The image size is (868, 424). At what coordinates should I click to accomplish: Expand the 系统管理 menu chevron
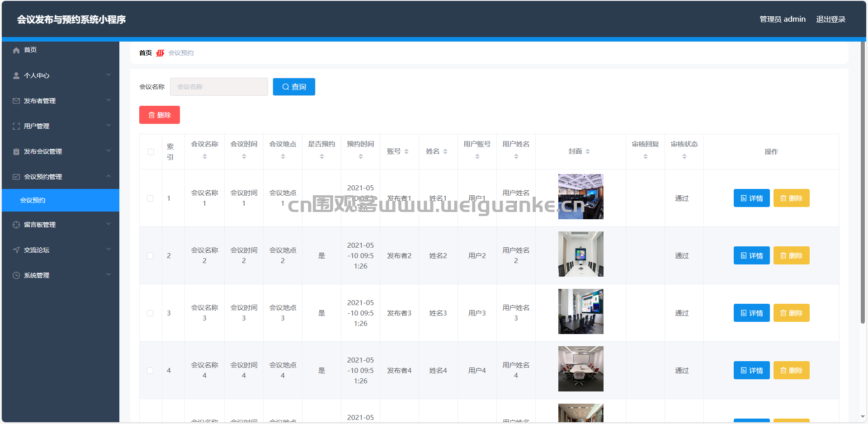108,274
